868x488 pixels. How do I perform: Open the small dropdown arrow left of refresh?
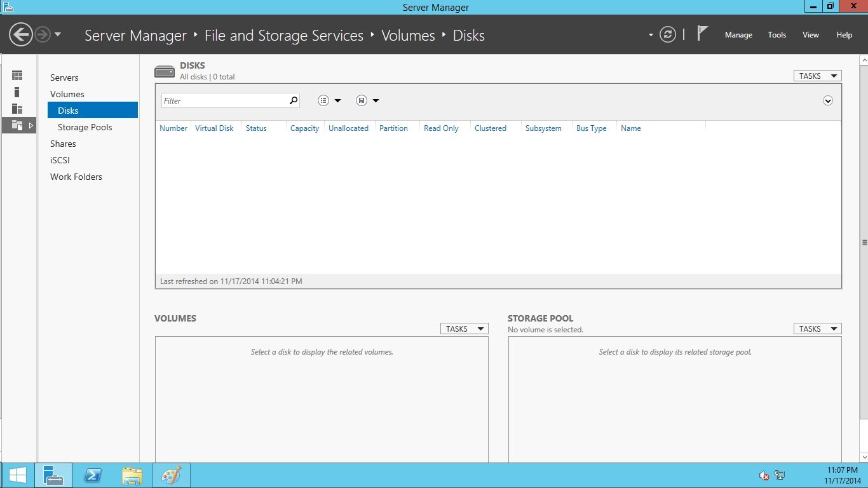651,35
